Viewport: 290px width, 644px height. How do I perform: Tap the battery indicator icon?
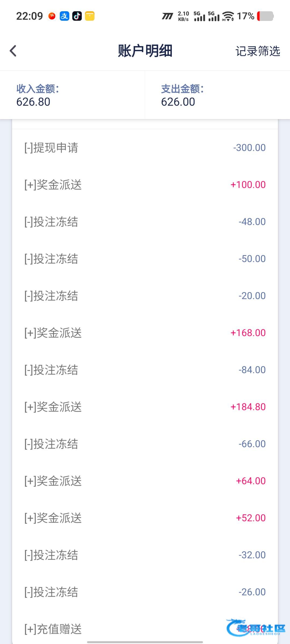[x=265, y=16]
